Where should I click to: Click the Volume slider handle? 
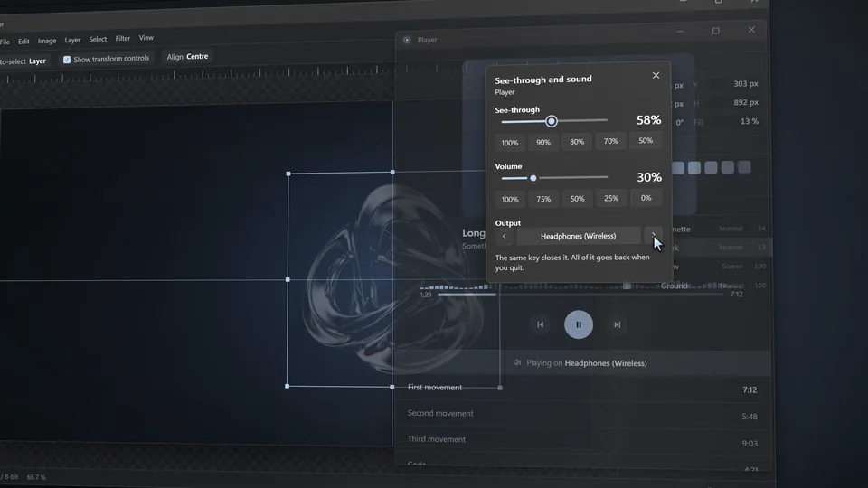tap(533, 178)
